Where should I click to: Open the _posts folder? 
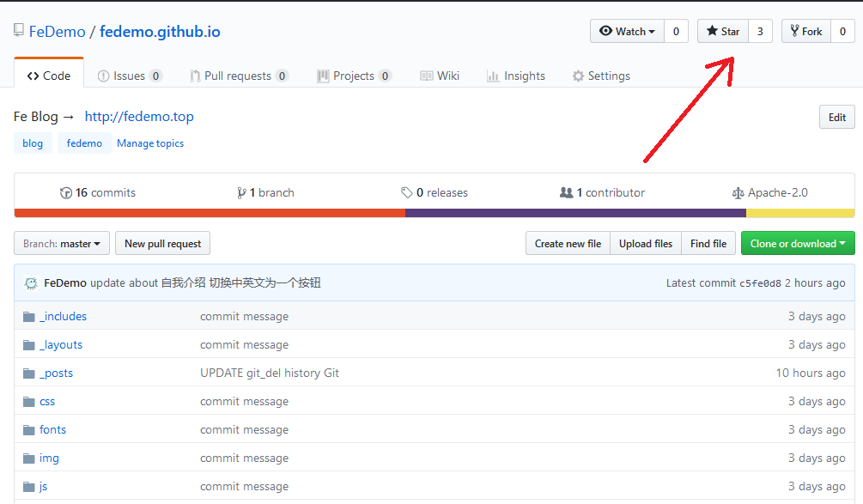56,373
